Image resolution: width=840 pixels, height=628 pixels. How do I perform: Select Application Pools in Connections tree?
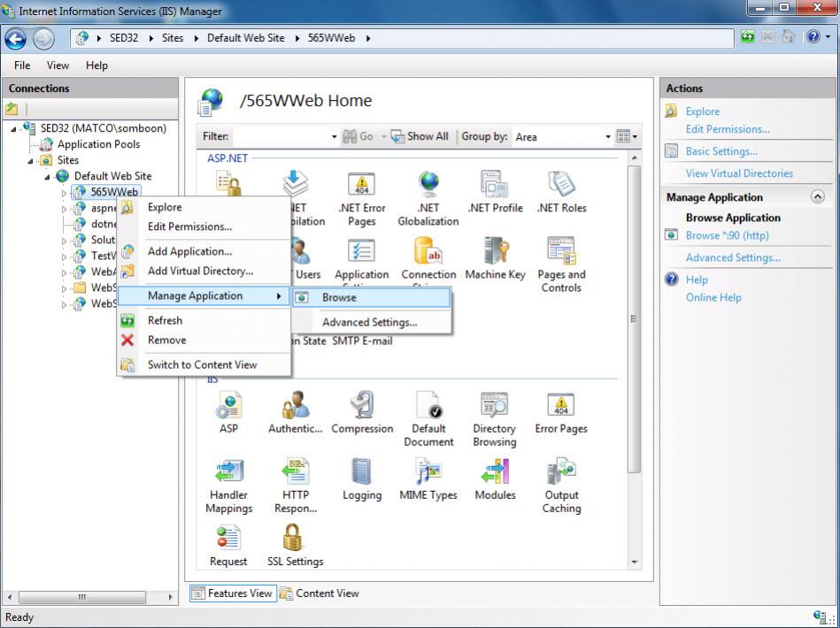point(98,144)
